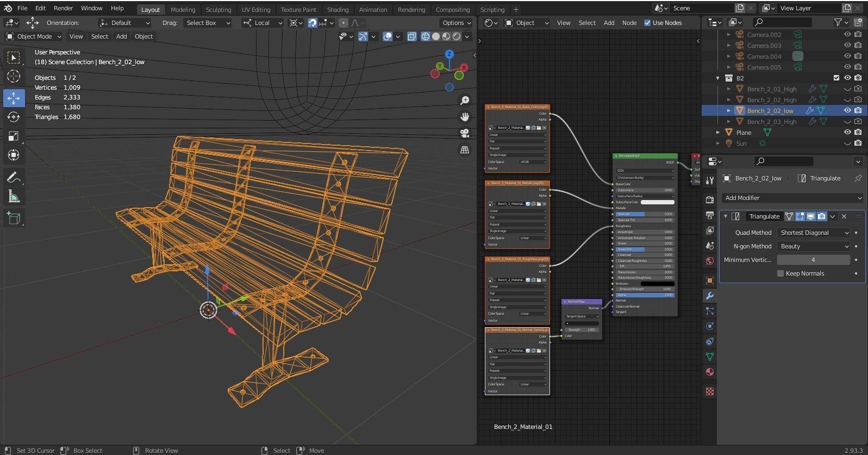
Task: Select Bench_2_01_High in outliner
Action: coord(771,89)
